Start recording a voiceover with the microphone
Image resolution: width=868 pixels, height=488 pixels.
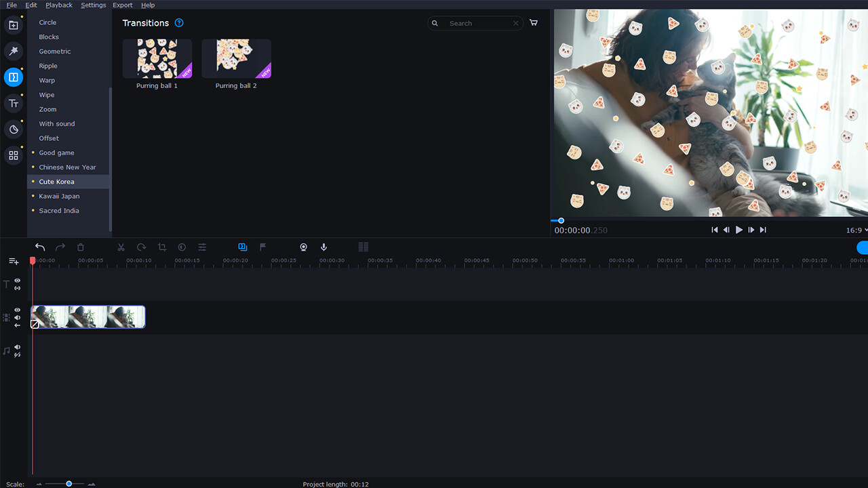323,247
